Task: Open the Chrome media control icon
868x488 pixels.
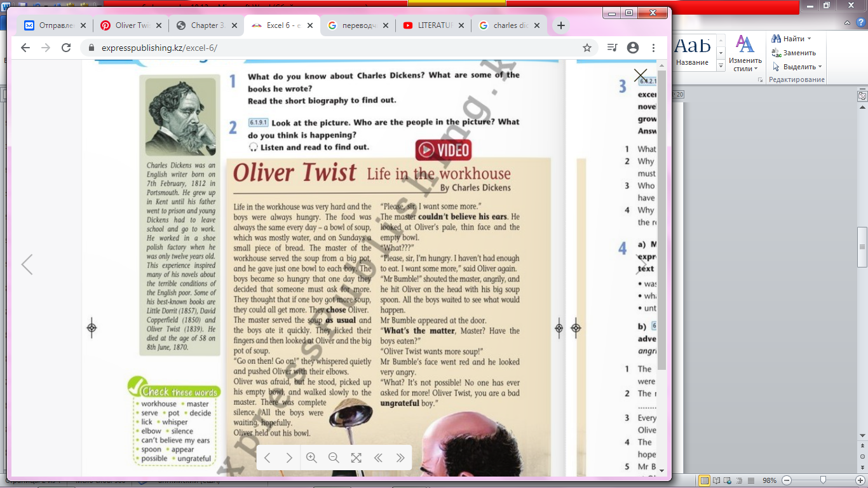Action: coord(612,48)
